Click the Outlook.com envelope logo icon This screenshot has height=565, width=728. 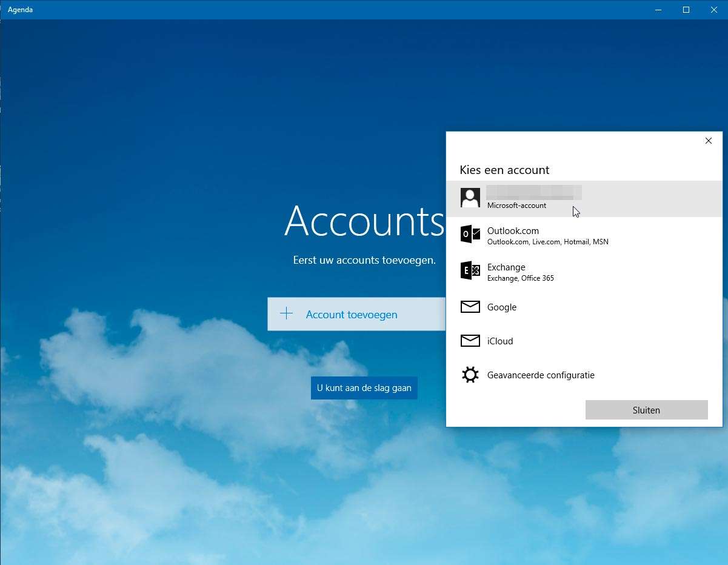click(x=470, y=234)
